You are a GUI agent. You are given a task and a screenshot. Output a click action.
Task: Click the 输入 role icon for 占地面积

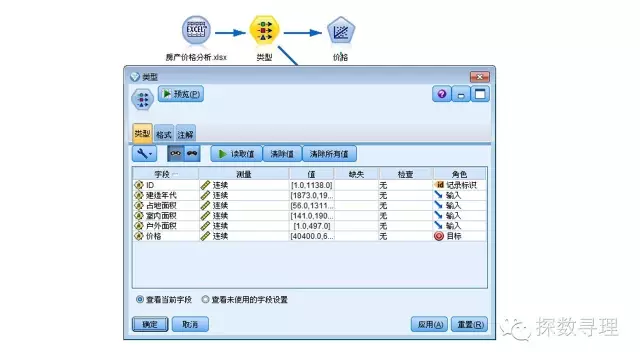pyautogui.click(x=438, y=205)
